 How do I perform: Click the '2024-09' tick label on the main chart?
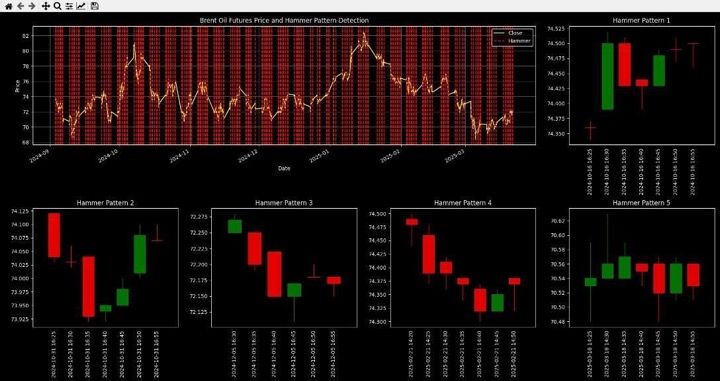[x=38, y=156]
